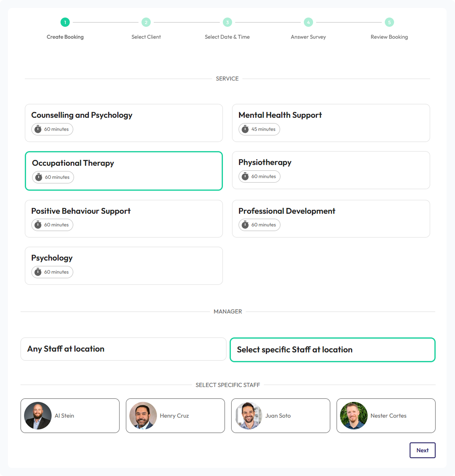Click Al Stein's profile photo
Screen dimensions: 455x476
point(38,415)
